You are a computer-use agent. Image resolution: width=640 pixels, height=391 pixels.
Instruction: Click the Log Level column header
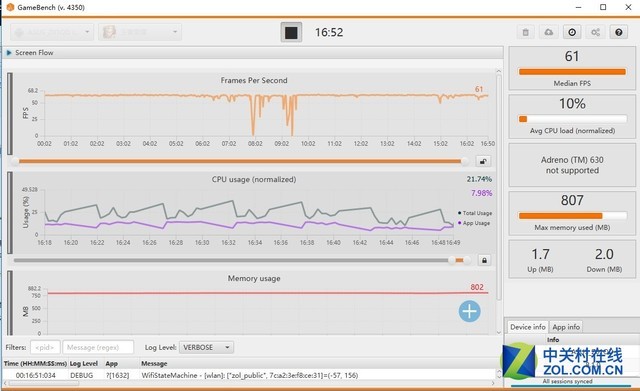tap(84, 363)
